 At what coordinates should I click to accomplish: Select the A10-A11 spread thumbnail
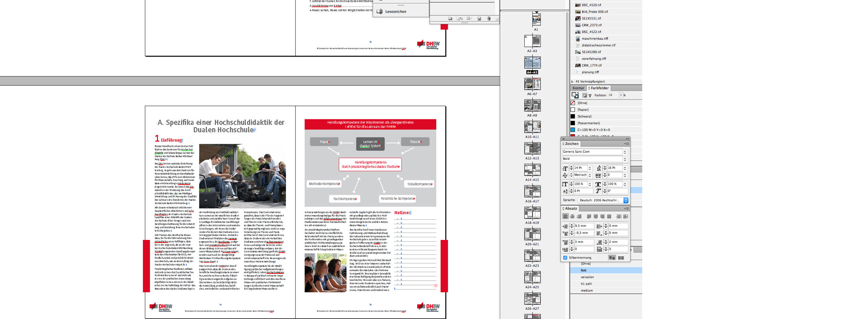click(x=532, y=127)
